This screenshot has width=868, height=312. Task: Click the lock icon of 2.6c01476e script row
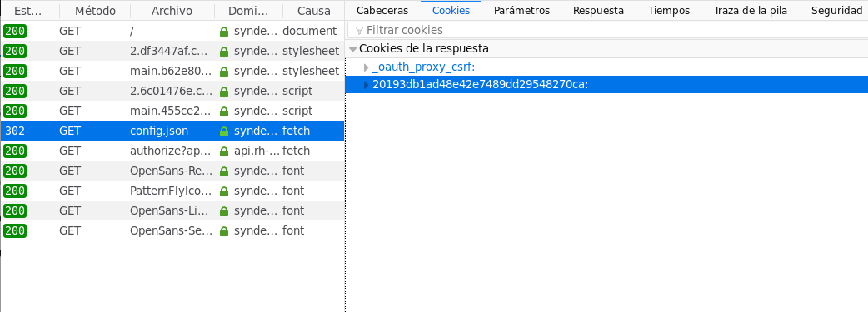click(224, 92)
